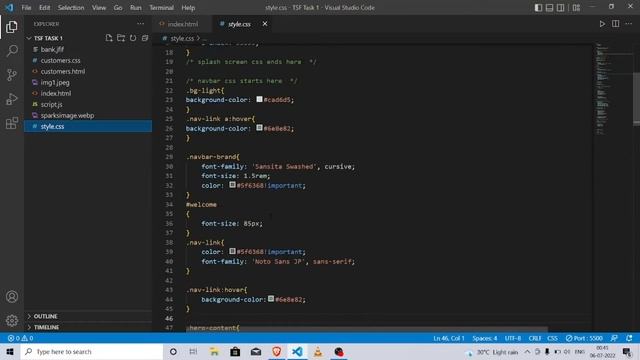Viewport: 640px width, 360px height.
Task: Click the Windows search box
Action: click(91, 351)
